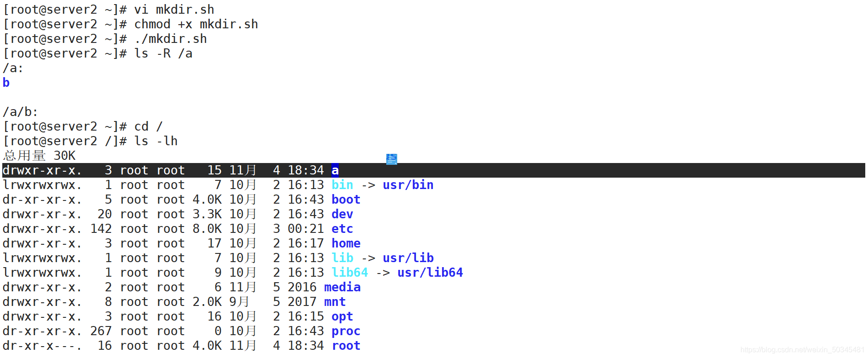
Task: Click the 'root' directory name in listing
Action: click(346, 346)
